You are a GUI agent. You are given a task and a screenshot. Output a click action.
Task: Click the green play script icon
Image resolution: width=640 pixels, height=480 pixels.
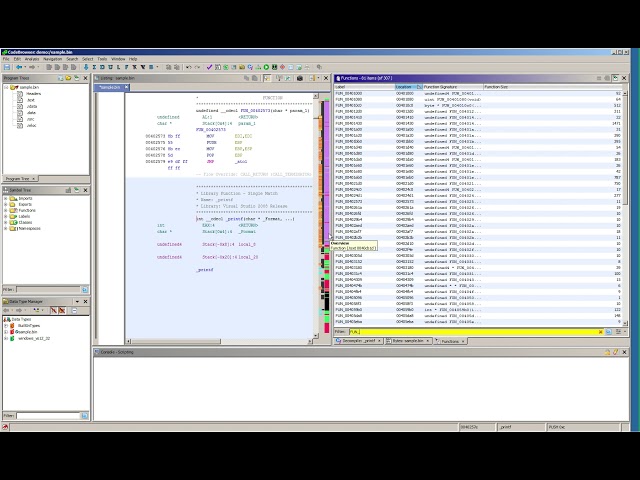click(x=266, y=67)
